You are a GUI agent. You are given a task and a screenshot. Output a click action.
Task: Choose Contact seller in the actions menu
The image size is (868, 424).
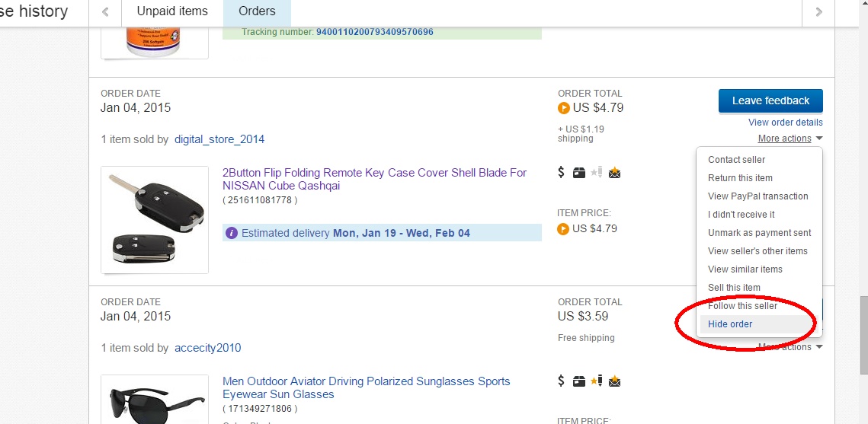tap(736, 160)
